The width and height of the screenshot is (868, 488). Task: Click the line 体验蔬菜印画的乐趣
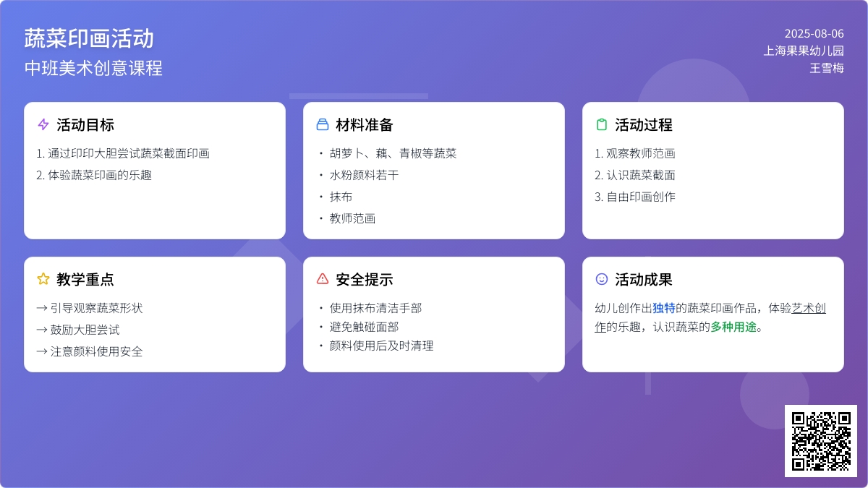point(94,175)
